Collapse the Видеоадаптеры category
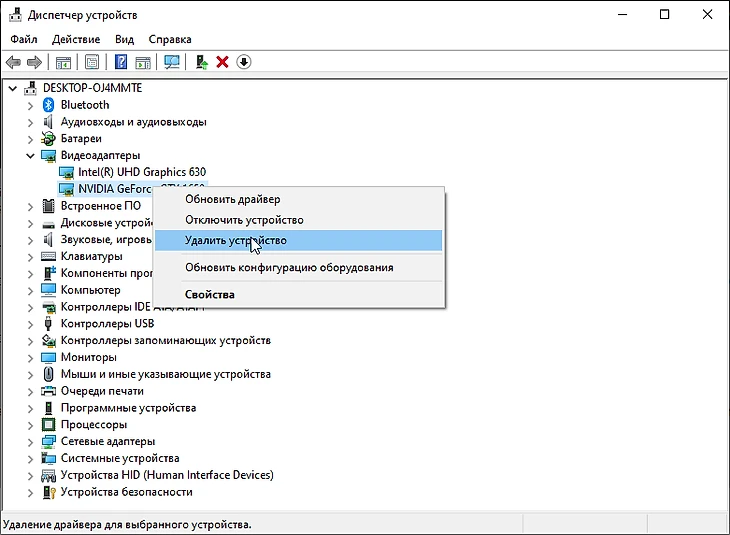 [x=31, y=155]
